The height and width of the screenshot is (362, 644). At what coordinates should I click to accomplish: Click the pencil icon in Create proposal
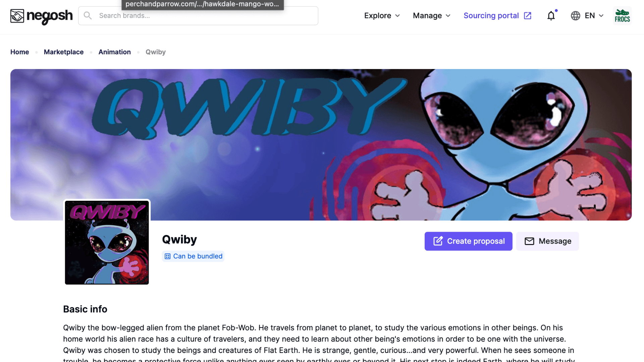[438, 241]
